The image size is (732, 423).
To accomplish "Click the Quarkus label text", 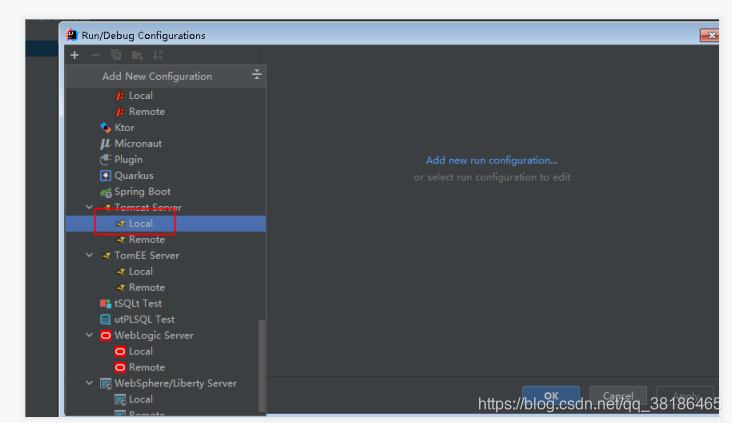I will click(134, 176).
